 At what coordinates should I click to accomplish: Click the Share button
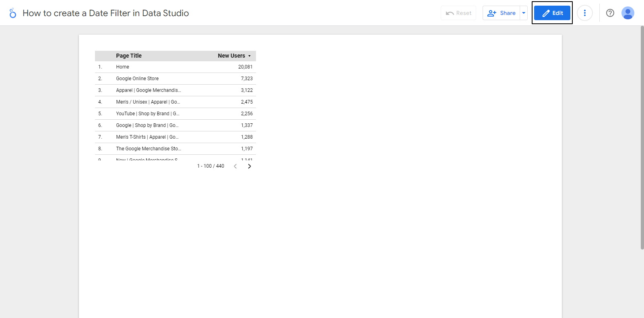point(501,13)
